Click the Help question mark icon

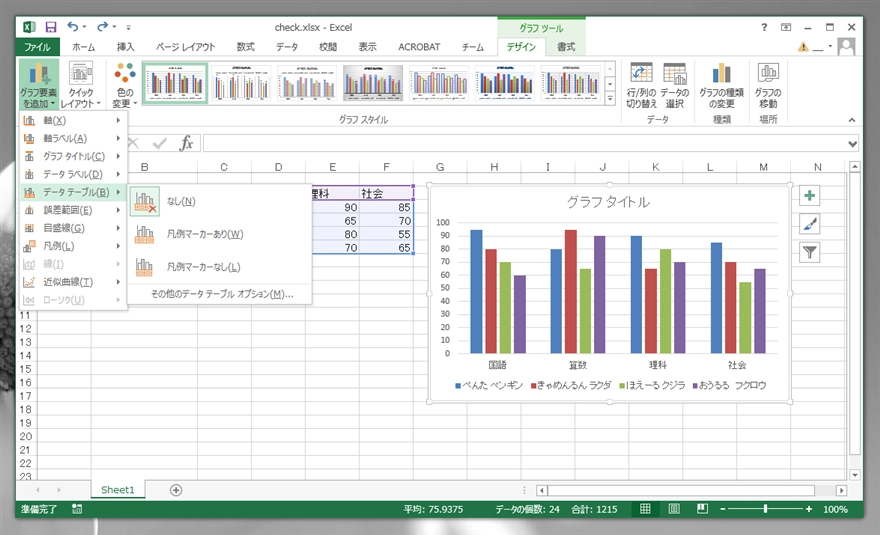764,27
